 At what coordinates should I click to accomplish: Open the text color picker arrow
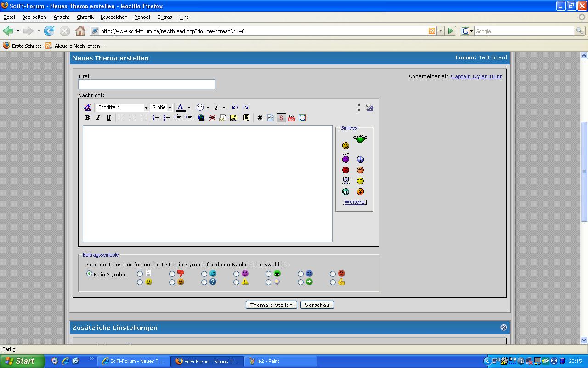pos(189,108)
